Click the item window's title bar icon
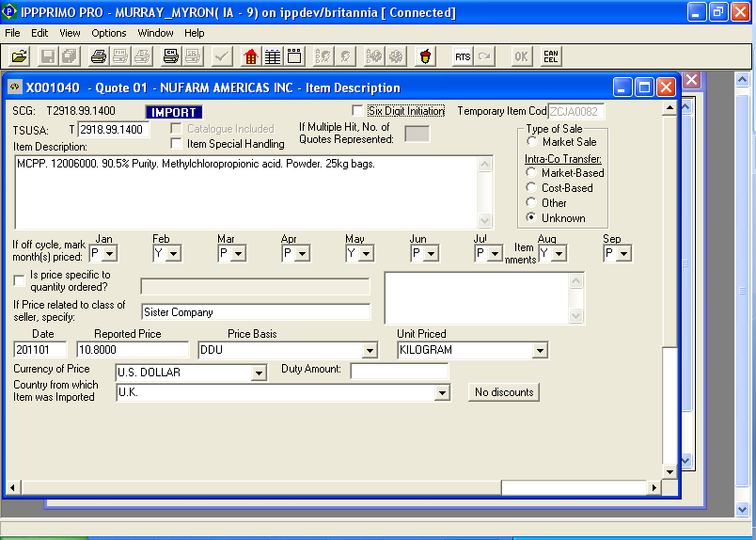This screenshot has height=540, width=756. (x=15, y=87)
